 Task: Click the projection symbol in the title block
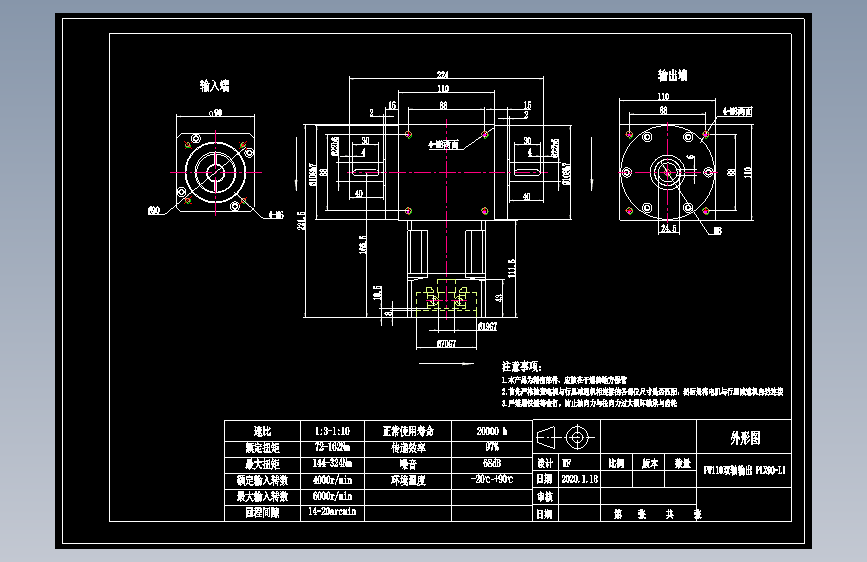[x=566, y=438]
